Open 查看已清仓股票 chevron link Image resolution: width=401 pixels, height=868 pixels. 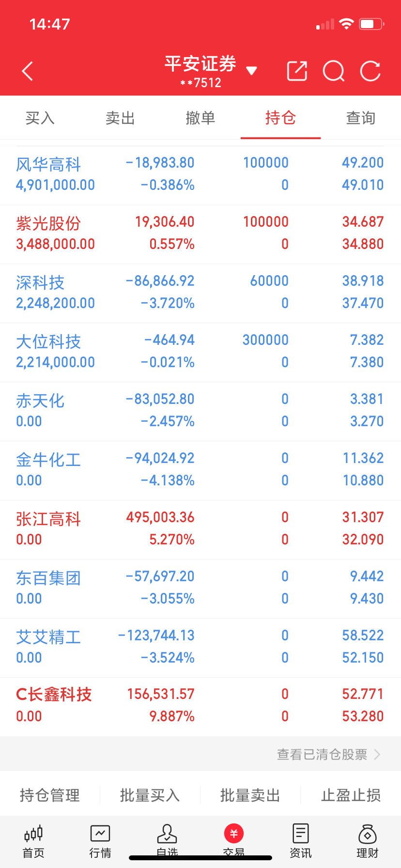[329, 754]
